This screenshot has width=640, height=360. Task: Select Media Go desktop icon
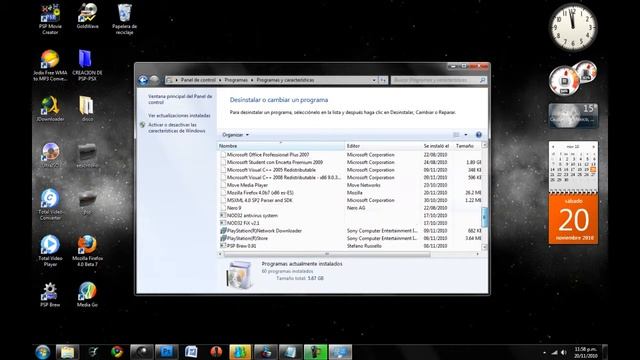tap(87, 294)
